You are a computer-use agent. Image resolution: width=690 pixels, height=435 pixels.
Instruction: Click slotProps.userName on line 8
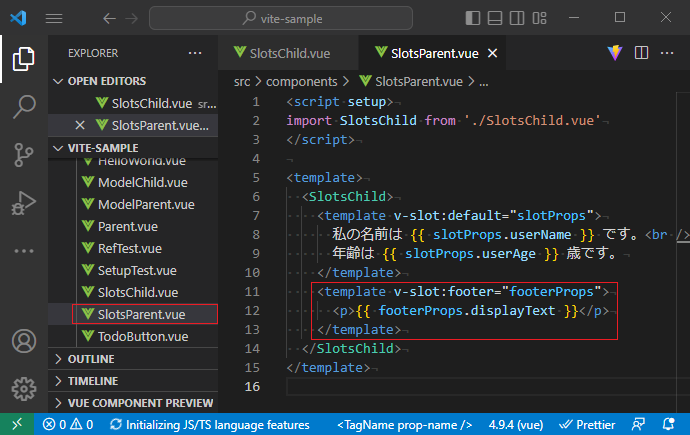502,235
